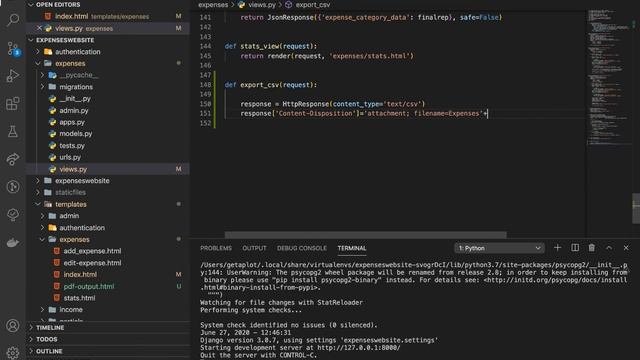Open the Manage gear icon

pos(13,353)
